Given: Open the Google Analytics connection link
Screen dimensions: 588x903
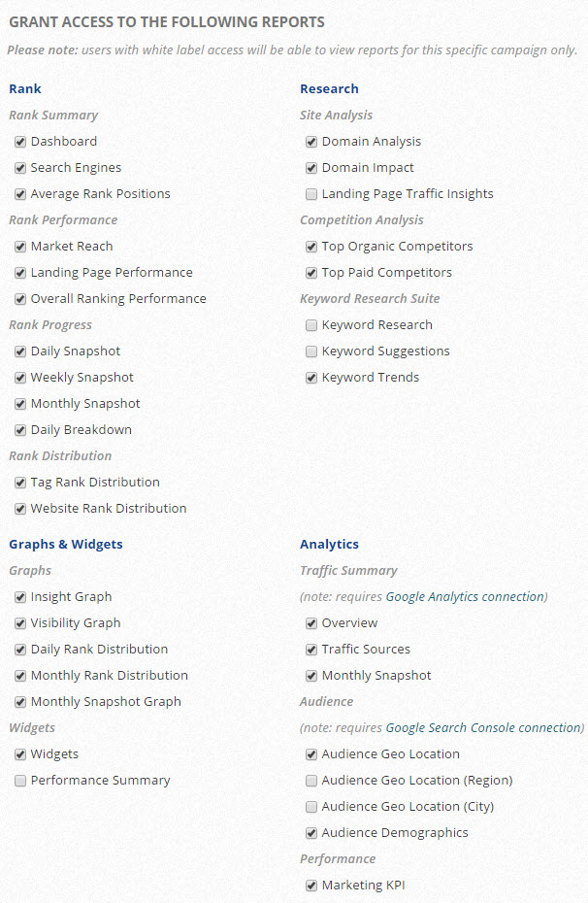Looking at the screenshot, I should [465, 597].
